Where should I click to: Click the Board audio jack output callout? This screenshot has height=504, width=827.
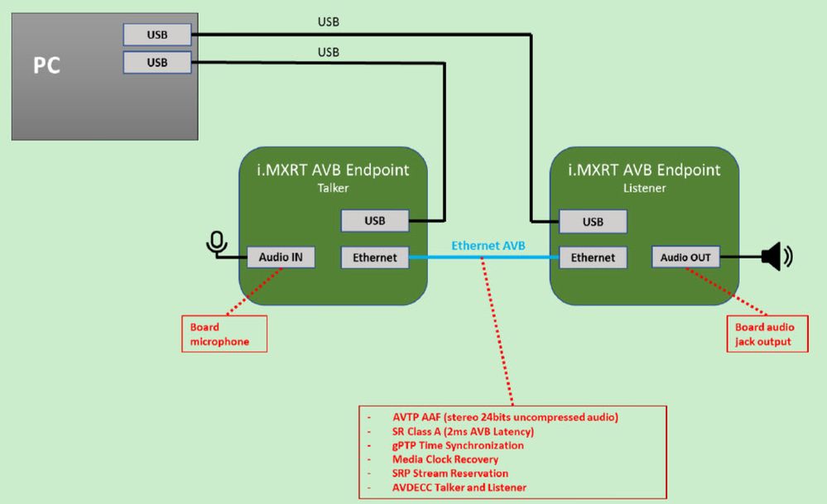(767, 334)
